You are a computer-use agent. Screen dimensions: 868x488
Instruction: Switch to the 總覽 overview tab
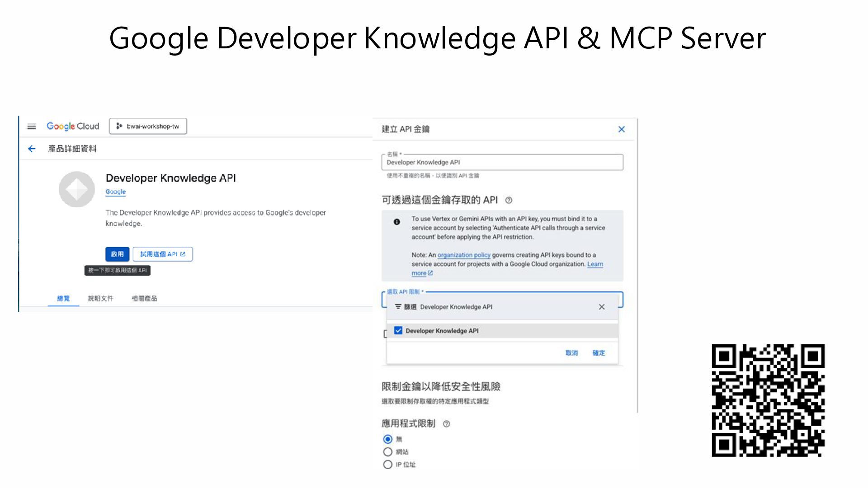point(63,298)
